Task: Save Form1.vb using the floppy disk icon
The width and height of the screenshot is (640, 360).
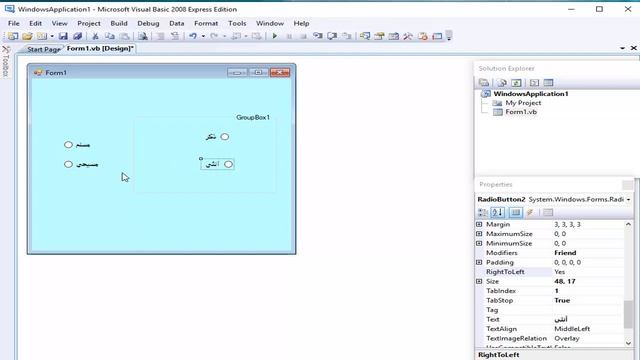Action: point(63,36)
